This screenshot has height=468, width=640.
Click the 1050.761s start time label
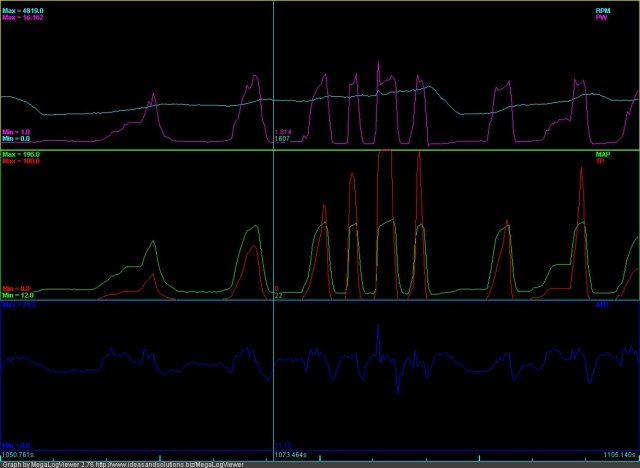tap(20, 455)
